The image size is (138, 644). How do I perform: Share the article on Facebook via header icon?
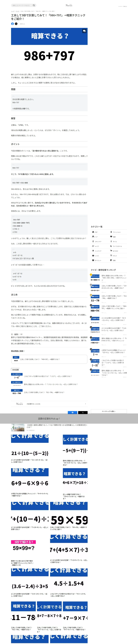13,24
